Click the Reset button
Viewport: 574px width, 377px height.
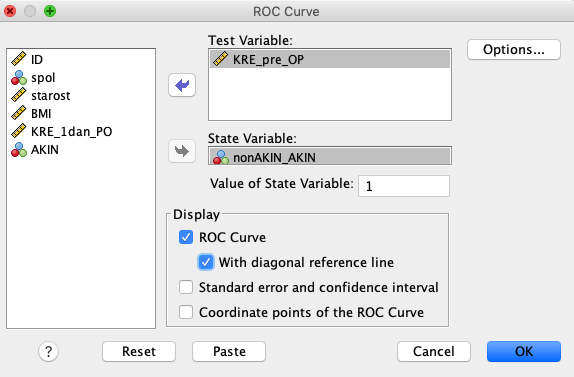click(x=139, y=351)
